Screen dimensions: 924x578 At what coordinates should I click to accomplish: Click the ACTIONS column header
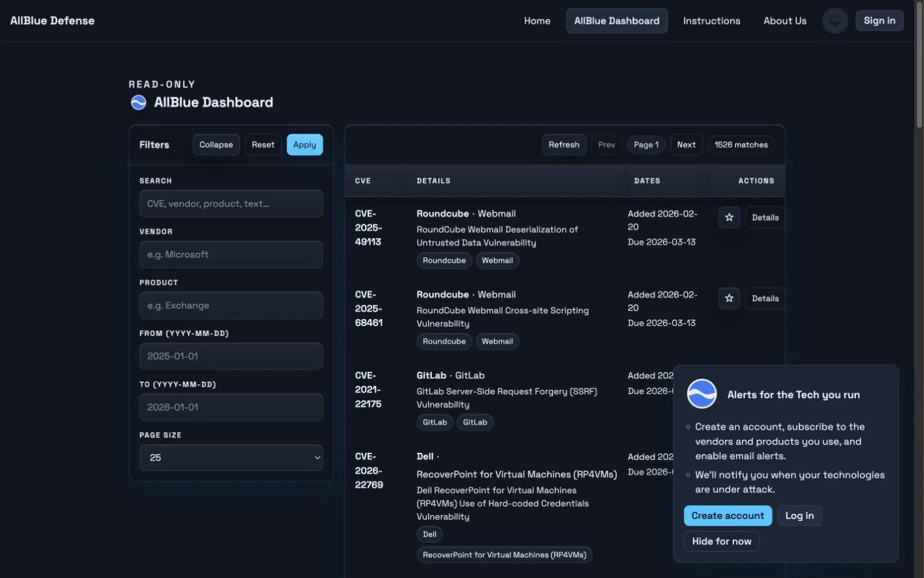(x=756, y=181)
